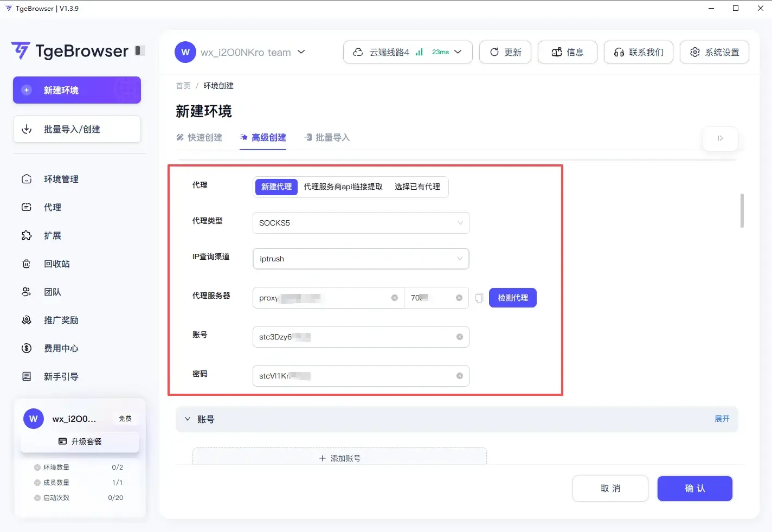This screenshot has width=772, height=532.
Task: Click the 更新 refresh button
Action: tap(505, 52)
